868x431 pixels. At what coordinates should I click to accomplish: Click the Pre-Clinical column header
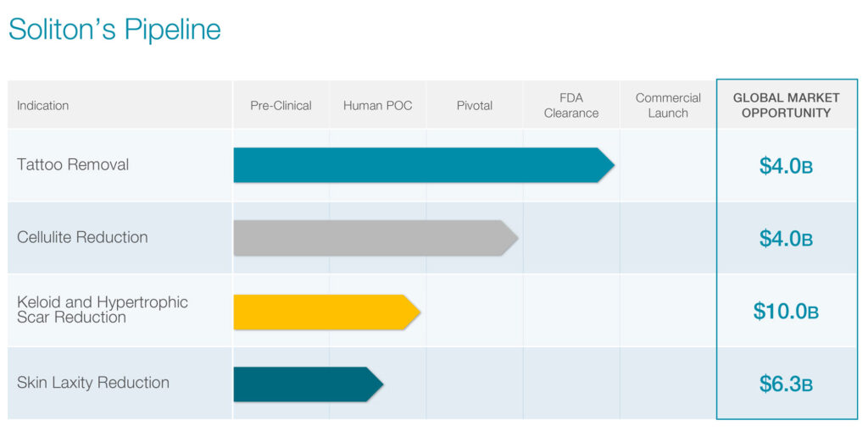point(281,105)
